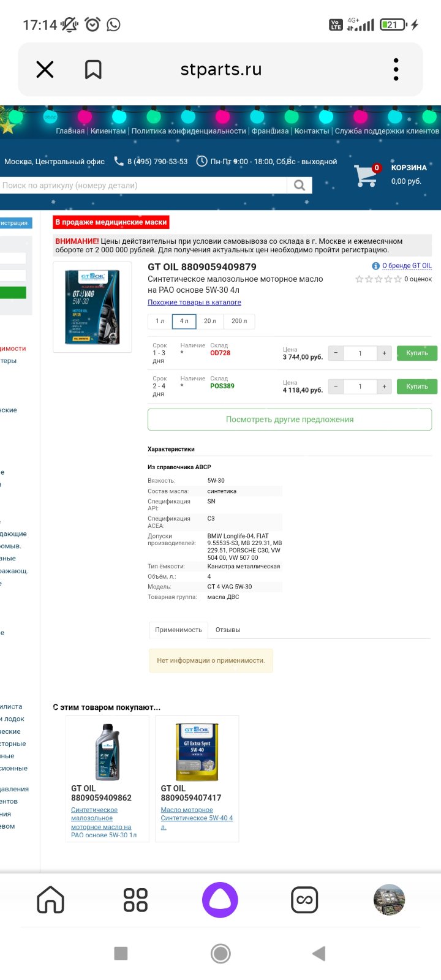Image resolution: width=441 pixels, height=980 pixels.
Task: Buy the offer priced 3 744,00 руб.
Action: [x=417, y=353]
